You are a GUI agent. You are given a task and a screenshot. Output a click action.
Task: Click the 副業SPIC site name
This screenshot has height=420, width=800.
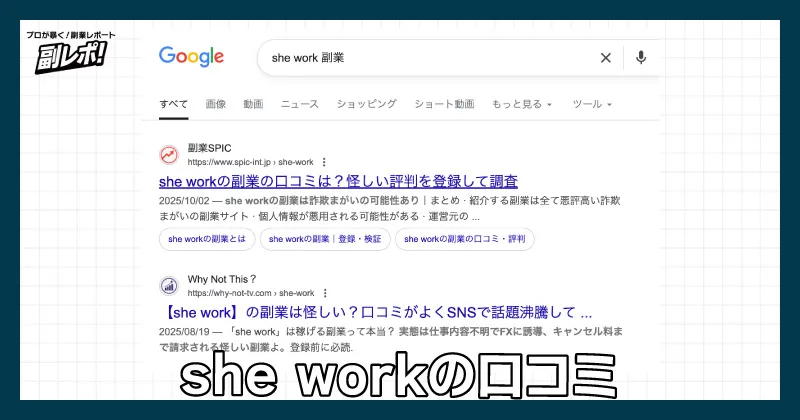(x=209, y=148)
